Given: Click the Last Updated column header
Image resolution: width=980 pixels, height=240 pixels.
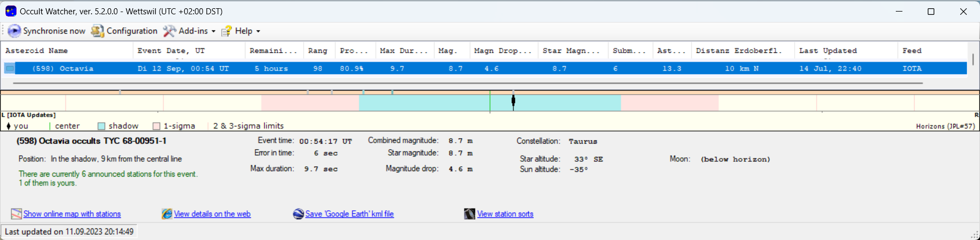Looking at the screenshot, I should 828,51.
